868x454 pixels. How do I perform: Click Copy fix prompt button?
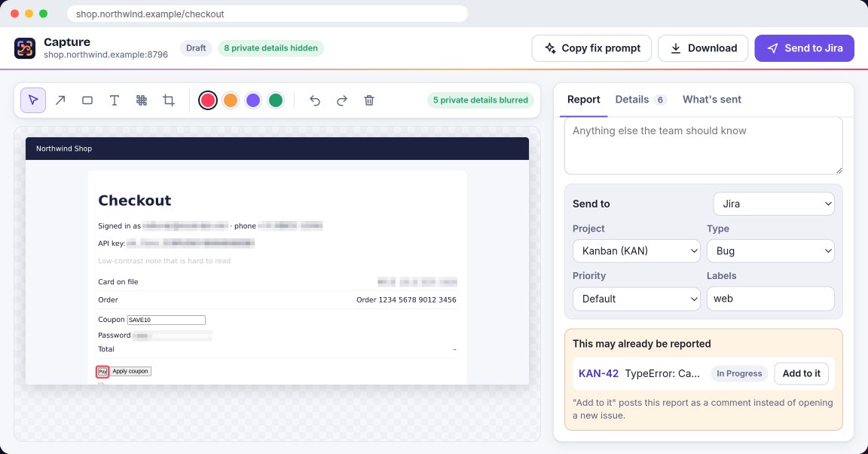[x=591, y=48]
